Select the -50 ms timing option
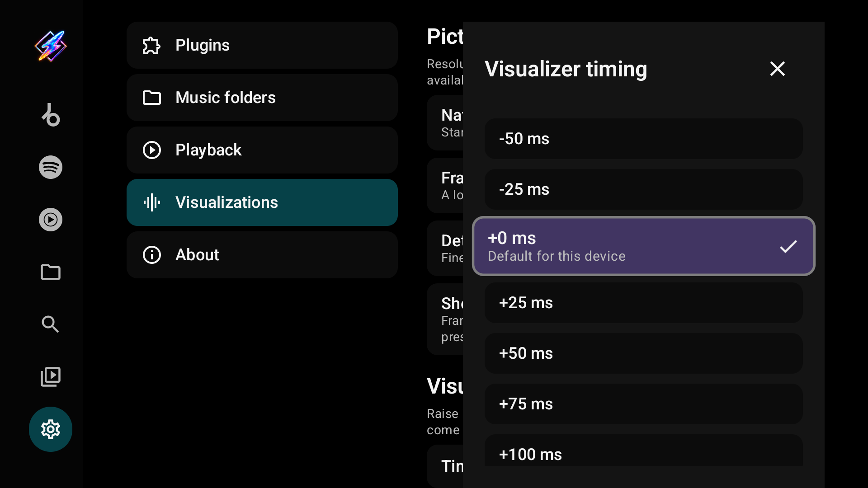 (644, 139)
